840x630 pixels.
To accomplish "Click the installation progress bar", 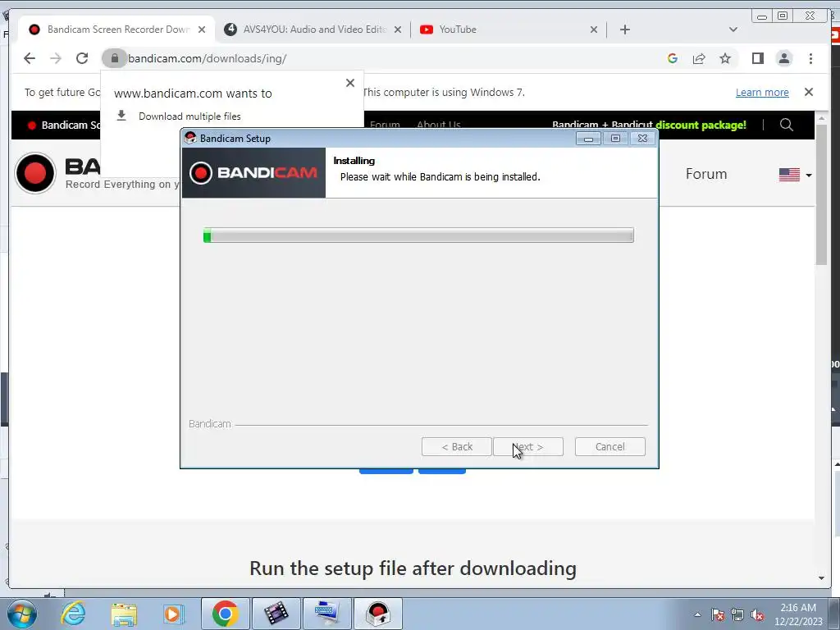I will (418, 235).
